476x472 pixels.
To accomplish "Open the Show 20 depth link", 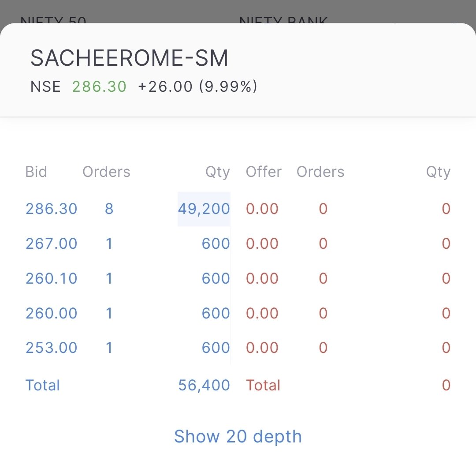I will (238, 436).
